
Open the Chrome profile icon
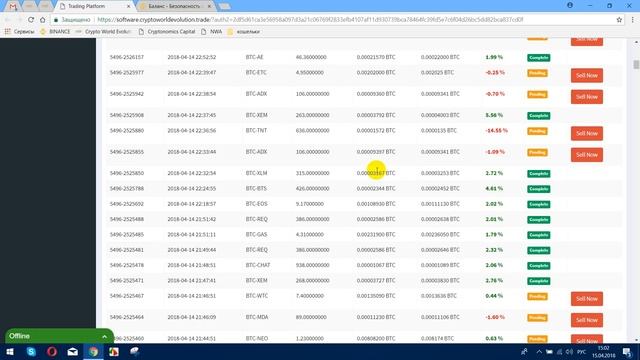tap(570, 5)
